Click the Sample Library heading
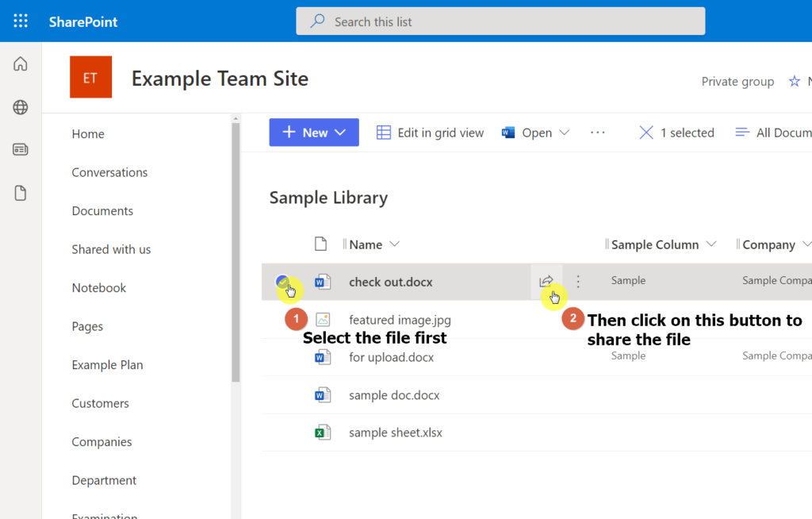The height and width of the screenshot is (519, 812). [328, 198]
